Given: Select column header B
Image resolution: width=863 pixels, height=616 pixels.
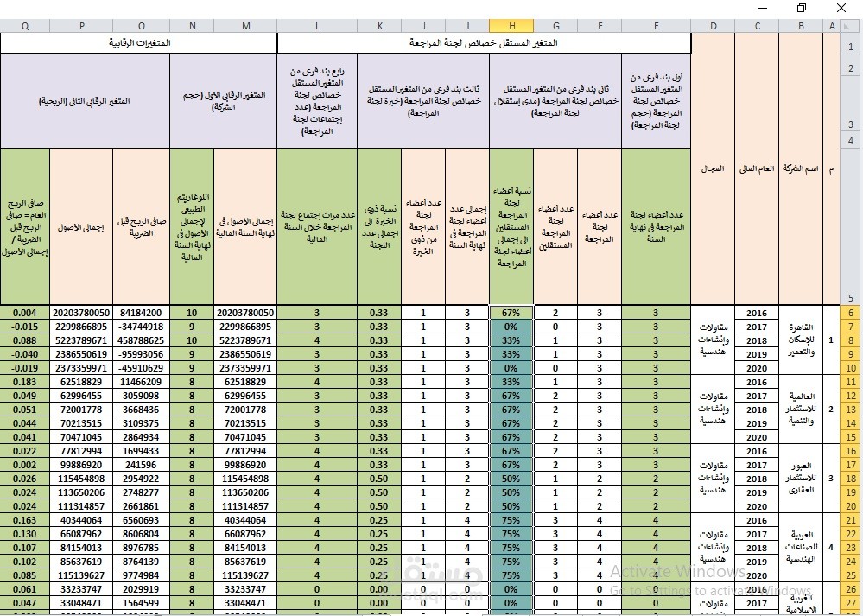Looking at the screenshot, I should [x=801, y=26].
